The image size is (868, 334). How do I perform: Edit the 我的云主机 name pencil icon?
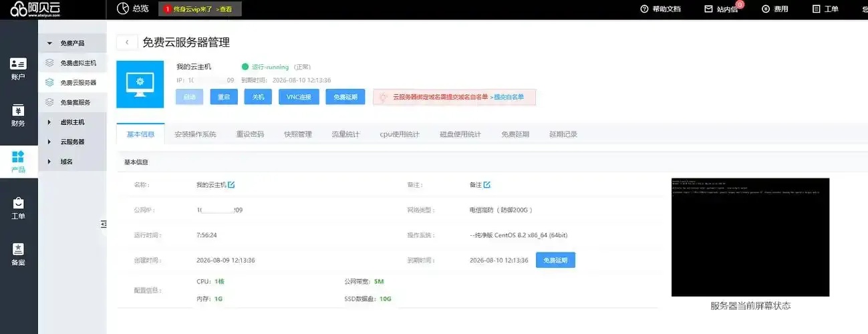[231, 184]
